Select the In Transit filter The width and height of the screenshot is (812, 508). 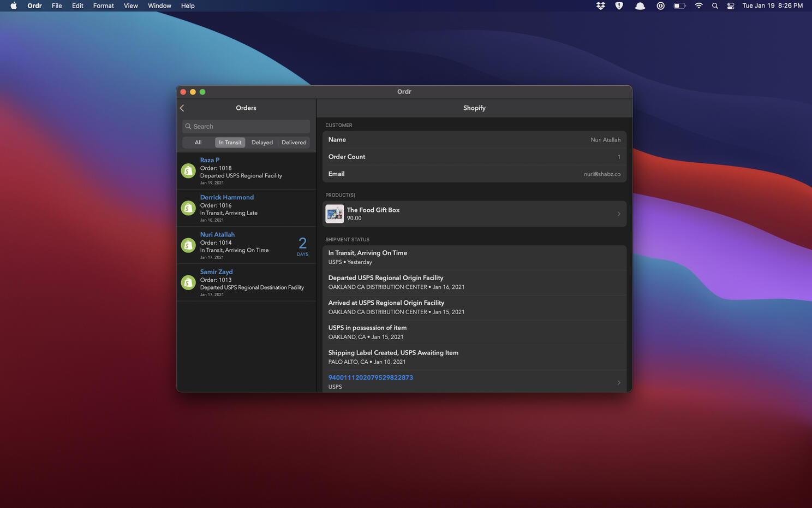[x=230, y=143]
